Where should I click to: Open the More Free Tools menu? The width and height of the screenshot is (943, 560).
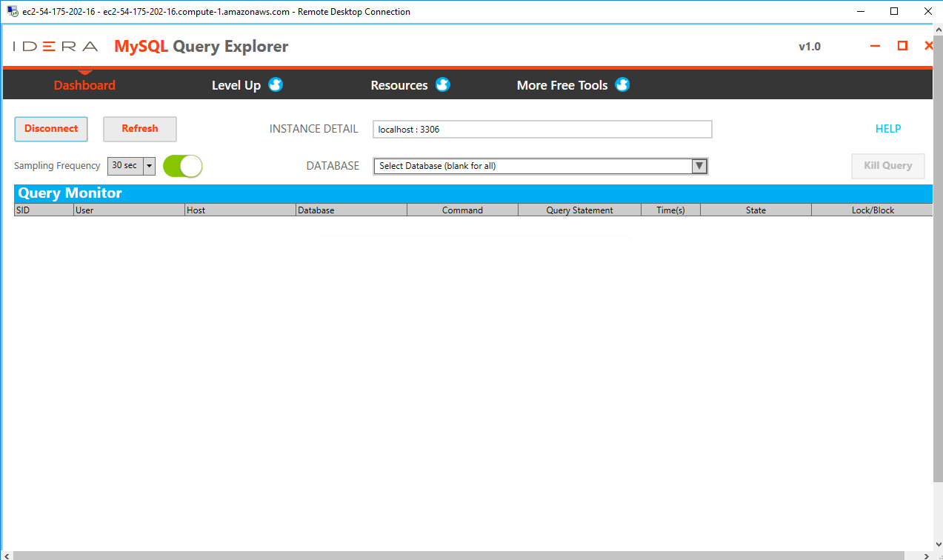coord(562,84)
